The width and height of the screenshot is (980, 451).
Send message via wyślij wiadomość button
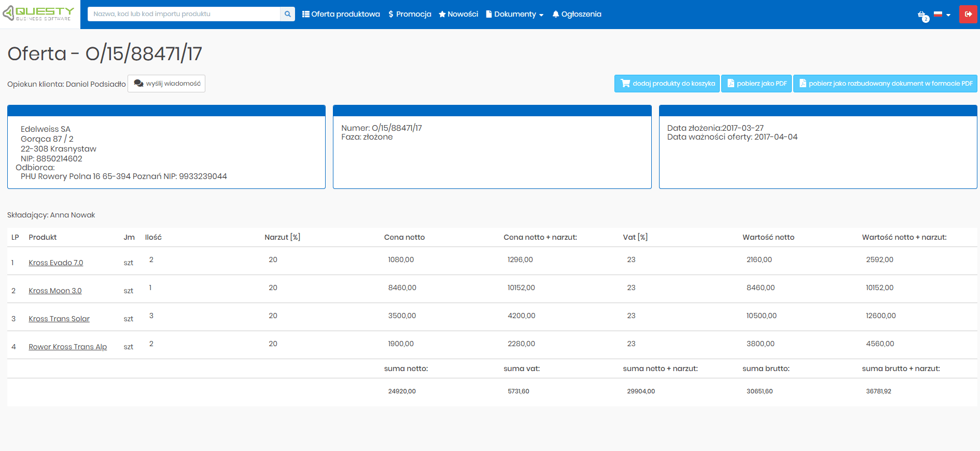[166, 84]
